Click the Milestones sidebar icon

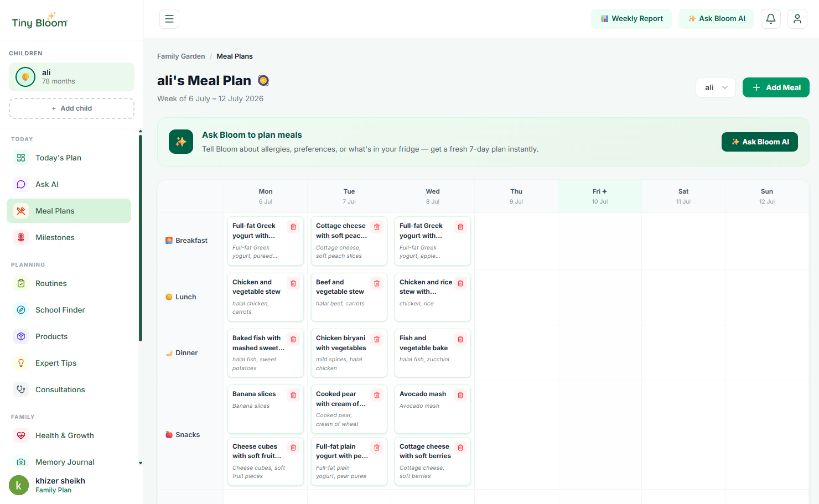tap(21, 237)
